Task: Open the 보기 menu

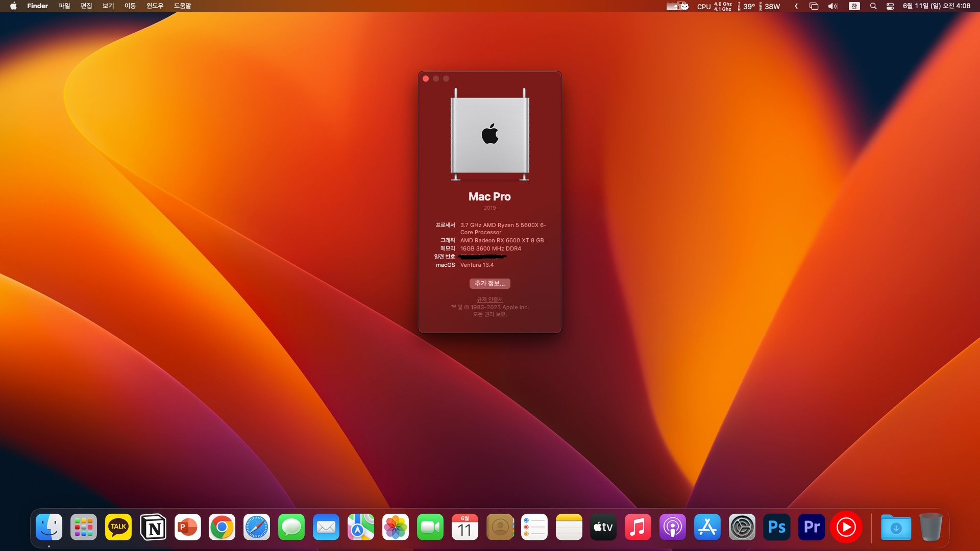Action: click(x=108, y=6)
